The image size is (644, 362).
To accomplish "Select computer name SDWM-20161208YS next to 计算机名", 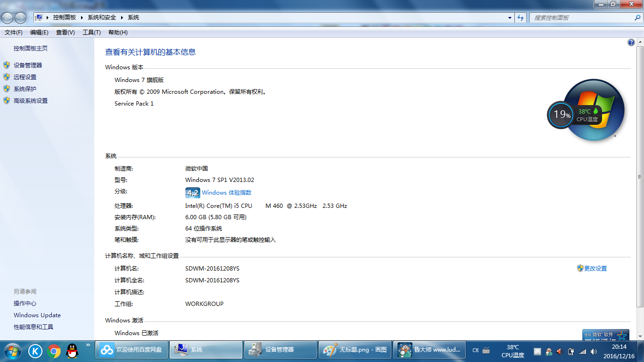I will pyautogui.click(x=212, y=269).
